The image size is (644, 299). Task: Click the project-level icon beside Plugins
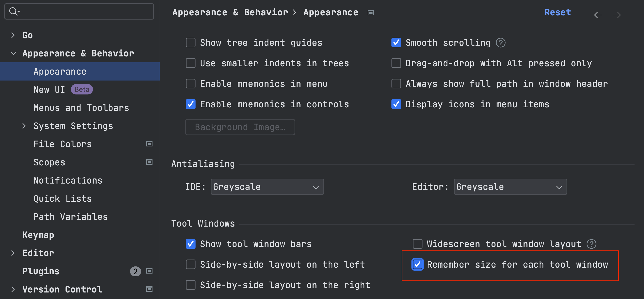149,271
